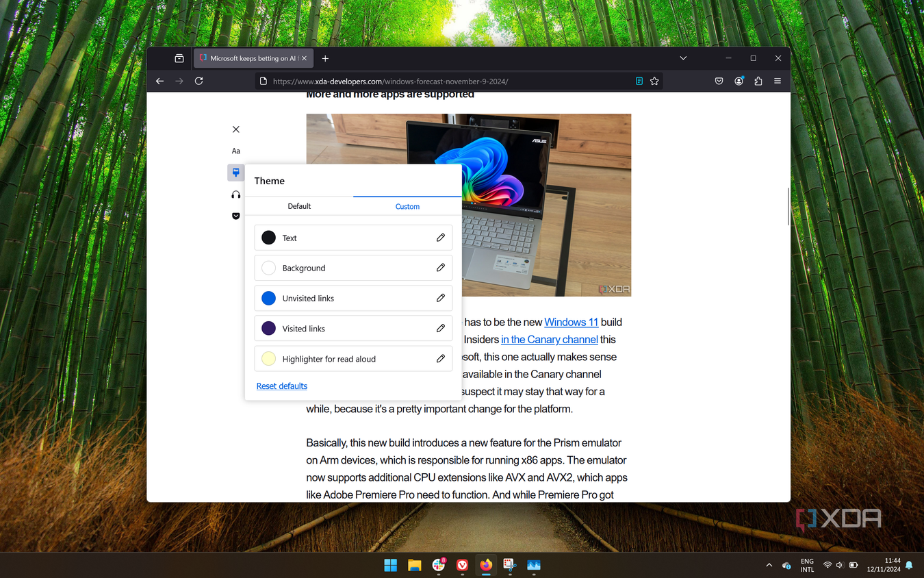Click the browser page scrollbar

[x=788, y=206]
